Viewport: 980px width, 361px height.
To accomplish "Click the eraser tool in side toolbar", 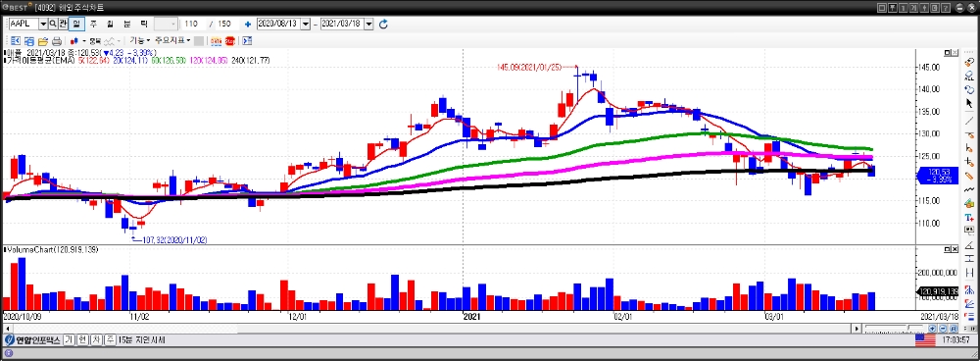I will (x=969, y=62).
